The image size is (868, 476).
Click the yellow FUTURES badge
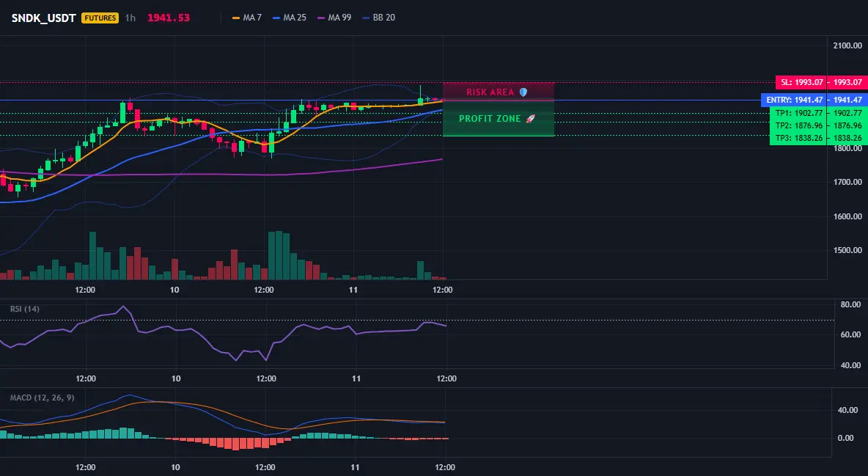coord(100,18)
